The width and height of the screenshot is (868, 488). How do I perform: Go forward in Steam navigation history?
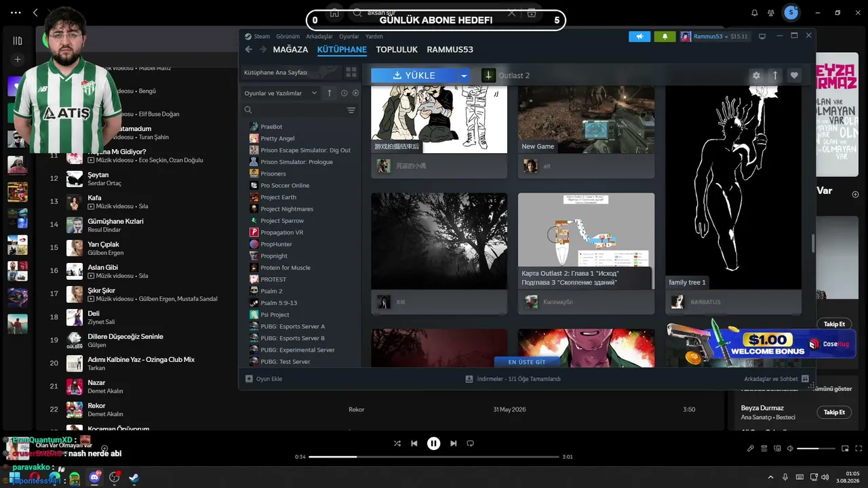pos(262,49)
